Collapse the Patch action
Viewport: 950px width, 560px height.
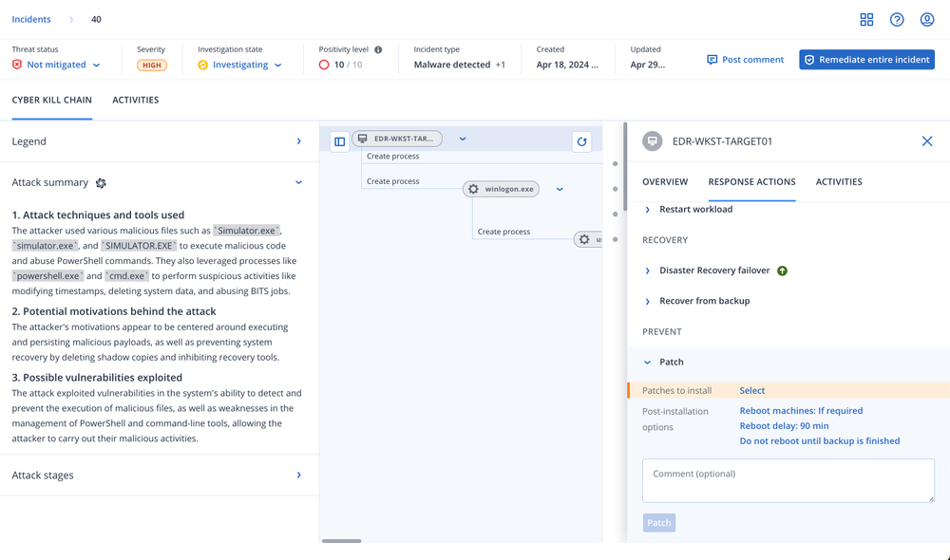click(648, 362)
